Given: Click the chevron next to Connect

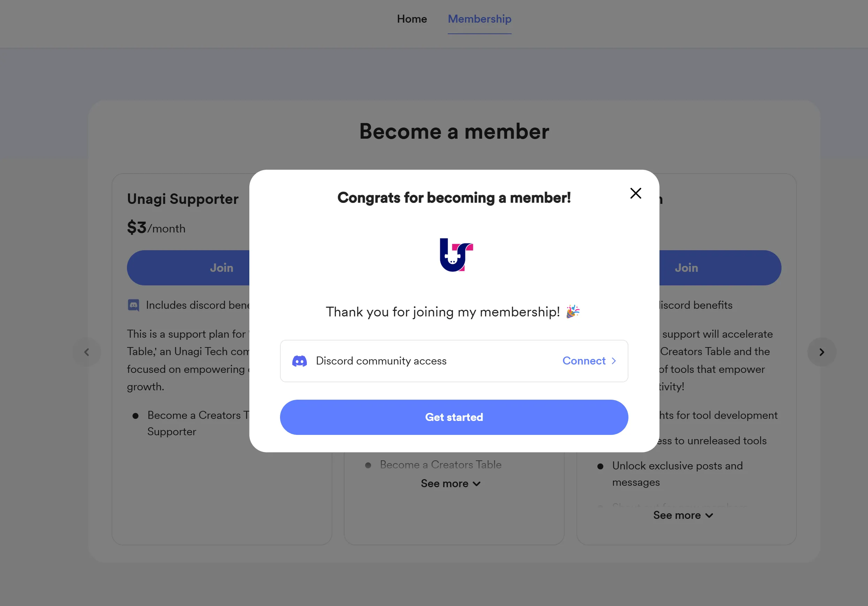Looking at the screenshot, I should (x=614, y=361).
